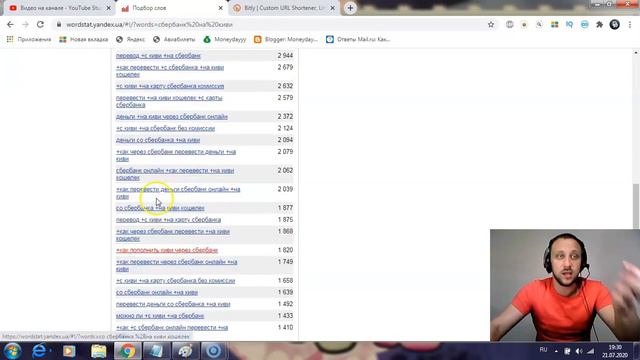Open query link with 1 749 impressions
This screenshot has height=360, width=640.
[x=176, y=265]
